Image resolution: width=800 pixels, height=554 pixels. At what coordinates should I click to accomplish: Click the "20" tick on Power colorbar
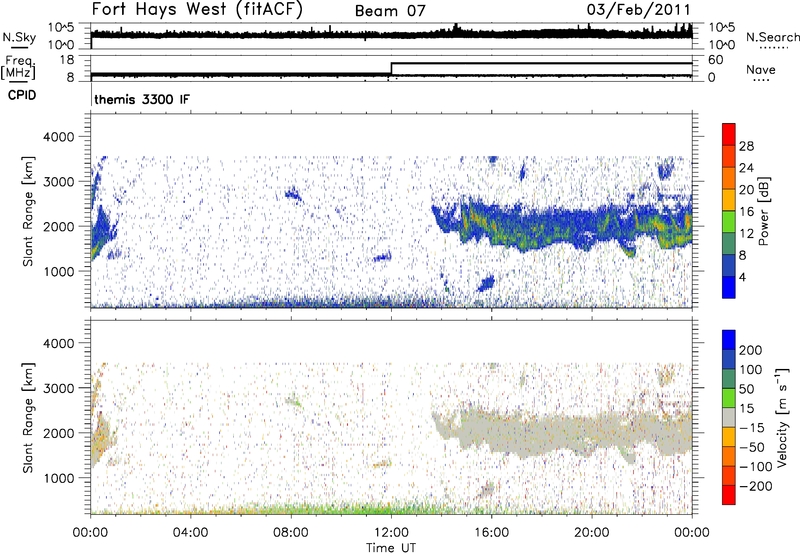(x=746, y=190)
